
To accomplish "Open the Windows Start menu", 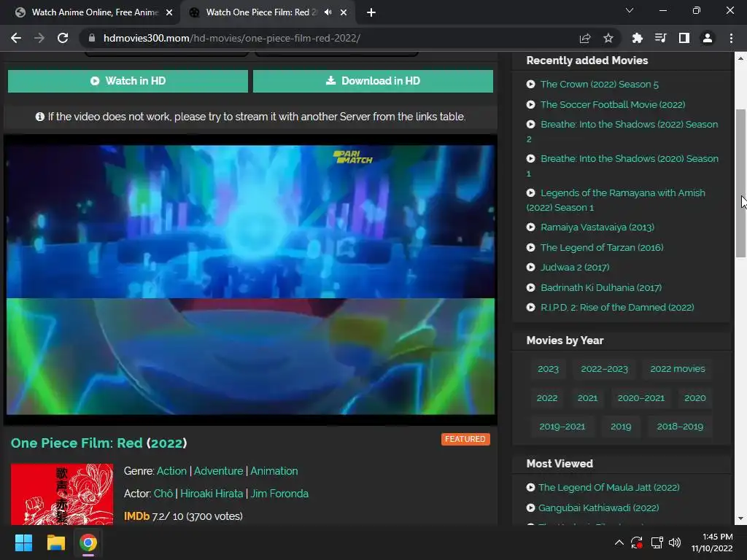I will (x=23, y=542).
